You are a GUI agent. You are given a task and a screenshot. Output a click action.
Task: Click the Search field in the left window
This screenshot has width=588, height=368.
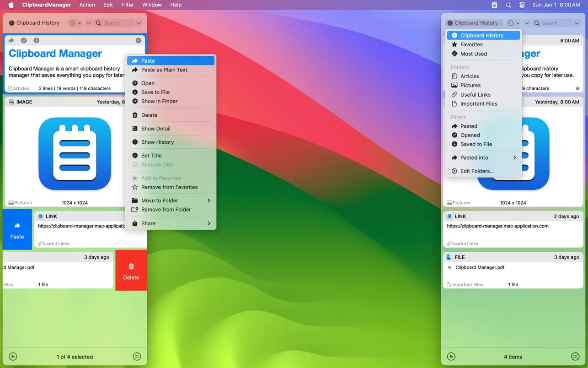tap(114, 23)
